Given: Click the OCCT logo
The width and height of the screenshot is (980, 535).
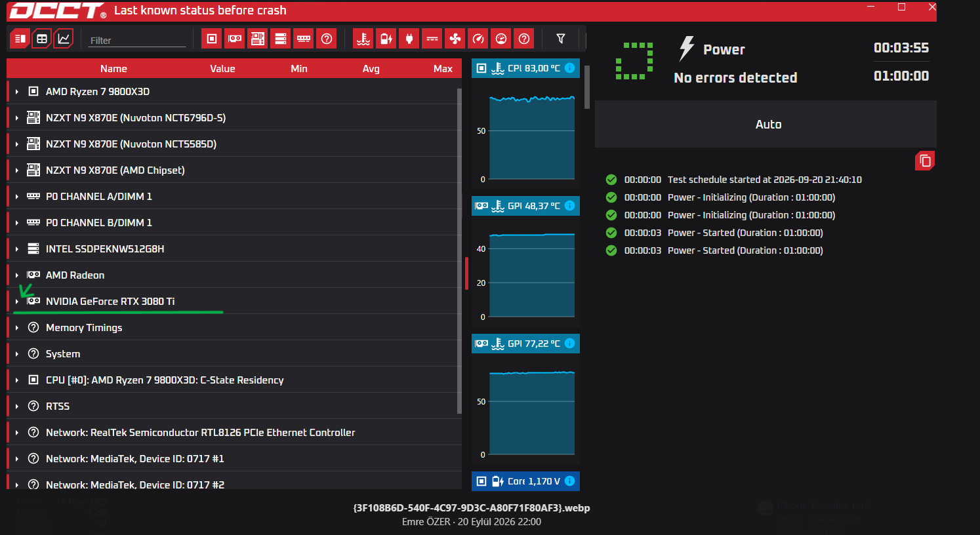Looking at the screenshot, I should 57,10.
